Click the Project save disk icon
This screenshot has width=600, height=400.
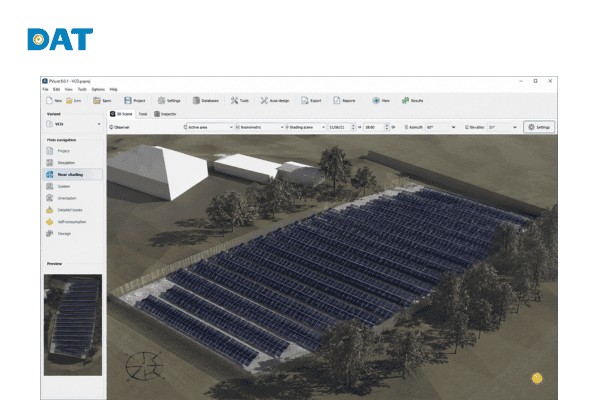(128, 100)
